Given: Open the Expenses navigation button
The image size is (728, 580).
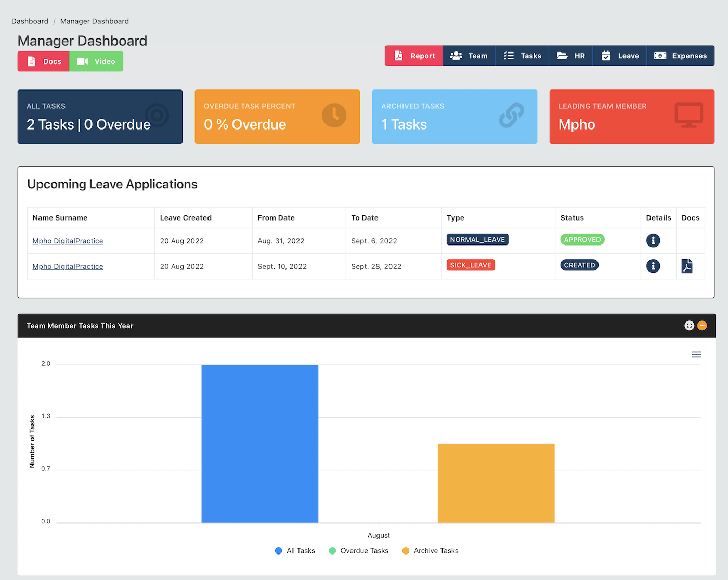Looking at the screenshot, I should pyautogui.click(x=681, y=56).
